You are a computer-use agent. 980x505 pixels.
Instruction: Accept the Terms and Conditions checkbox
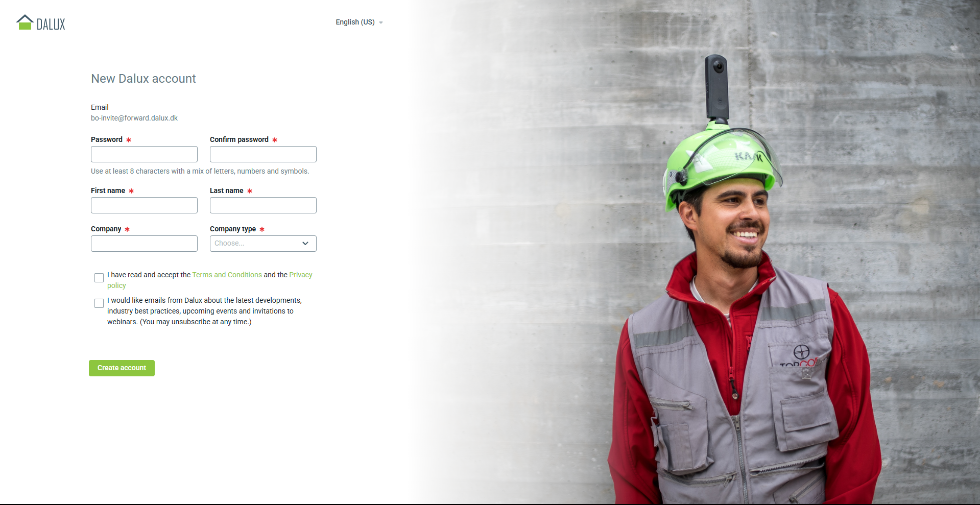point(99,278)
